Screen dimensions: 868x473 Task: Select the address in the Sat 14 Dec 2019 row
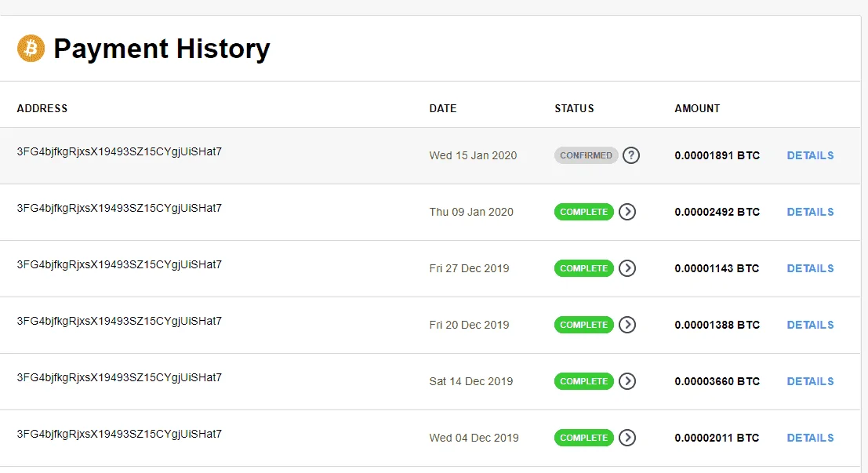119,378
